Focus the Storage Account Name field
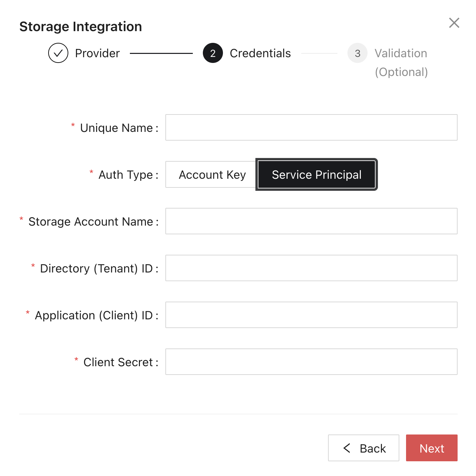 pyautogui.click(x=311, y=221)
